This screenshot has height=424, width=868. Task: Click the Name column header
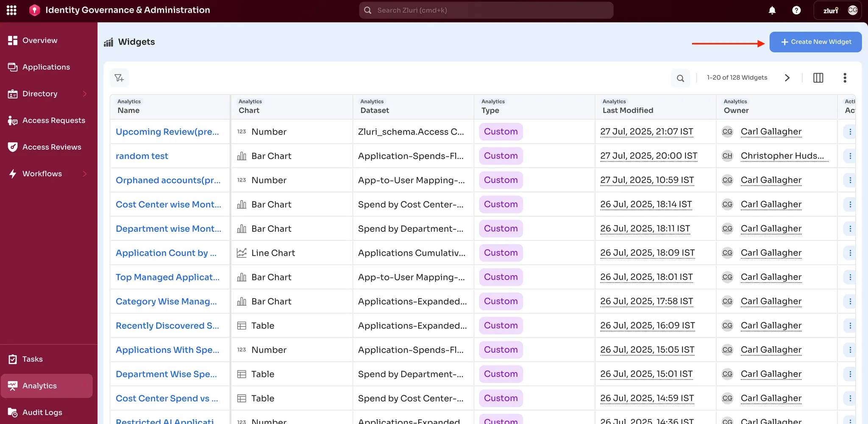click(x=170, y=107)
